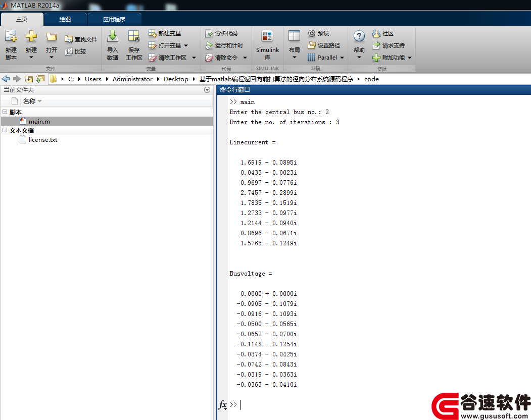Image resolution: width=531 pixels, height=420 pixels.
Task: Click the Analyze Code (分析代码) icon
Action: pos(209,33)
